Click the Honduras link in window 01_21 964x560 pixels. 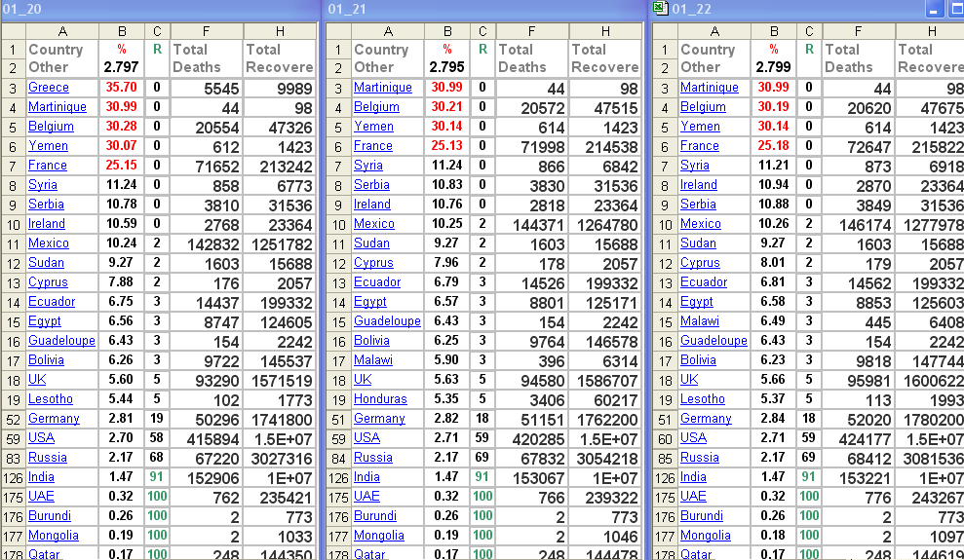pos(380,399)
